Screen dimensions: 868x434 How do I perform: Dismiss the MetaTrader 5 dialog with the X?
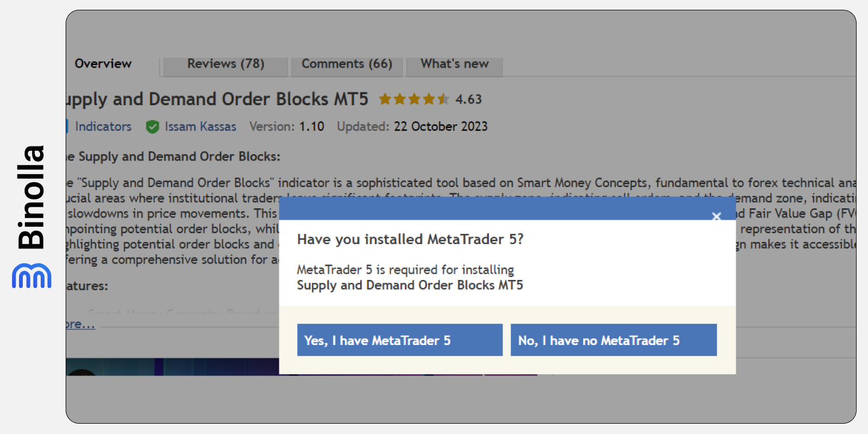[716, 216]
